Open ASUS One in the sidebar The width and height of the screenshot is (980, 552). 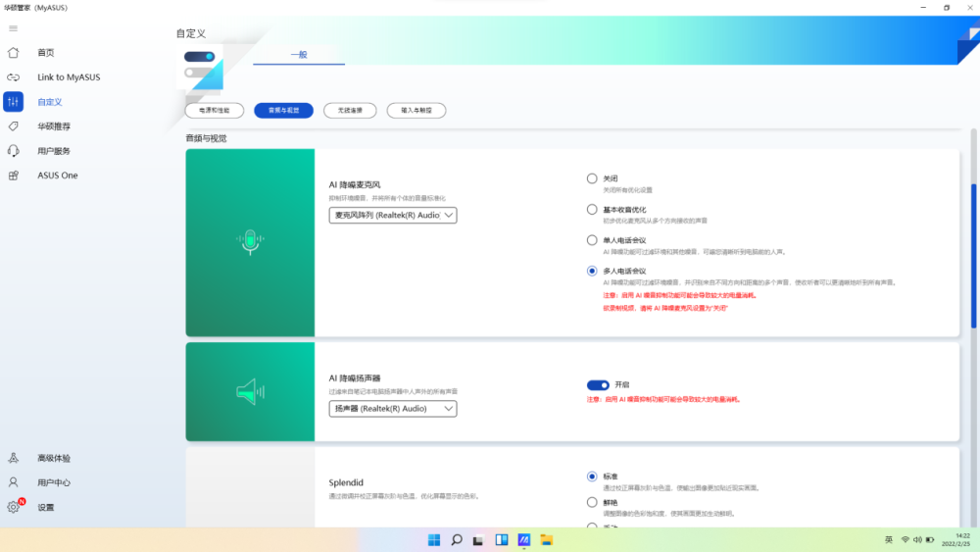point(58,176)
